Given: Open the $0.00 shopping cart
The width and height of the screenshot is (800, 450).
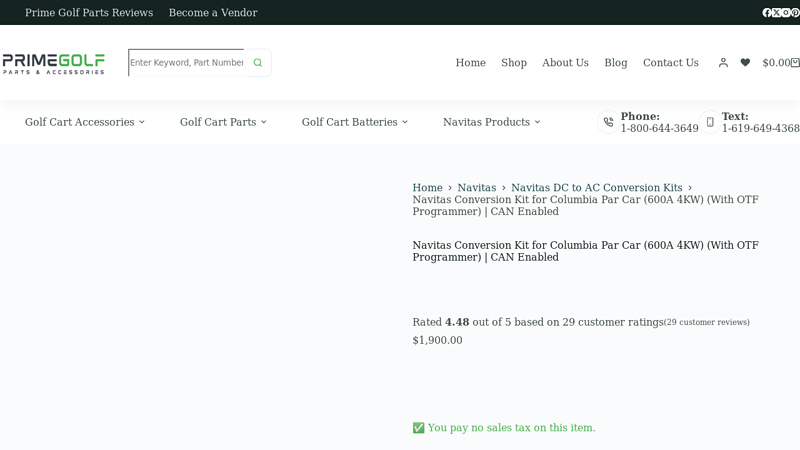Looking at the screenshot, I should click(780, 63).
